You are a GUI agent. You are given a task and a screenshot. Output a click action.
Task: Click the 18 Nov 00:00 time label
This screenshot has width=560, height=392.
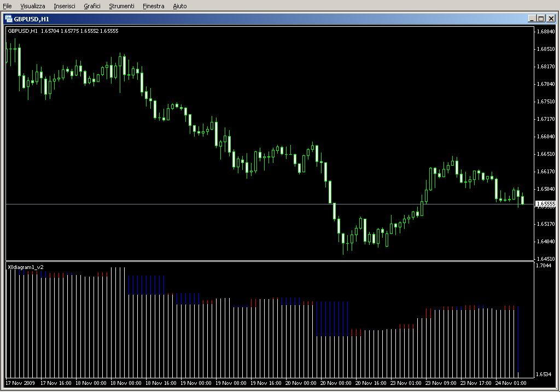91,383
